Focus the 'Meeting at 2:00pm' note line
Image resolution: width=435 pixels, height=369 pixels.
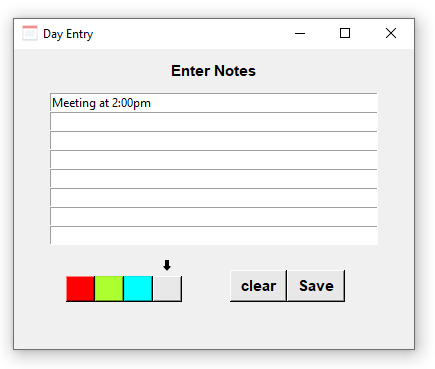[214, 103]
